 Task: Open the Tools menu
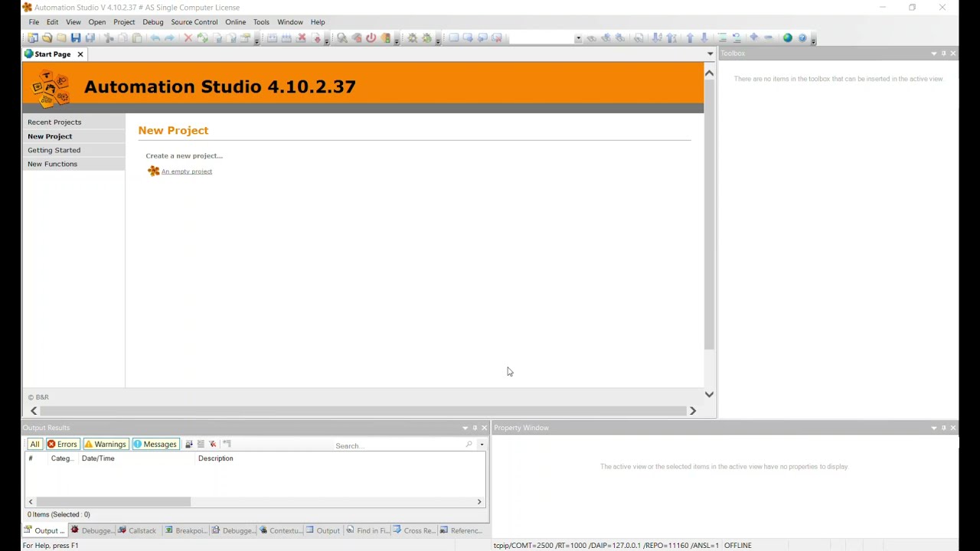[x=261, y=22]
